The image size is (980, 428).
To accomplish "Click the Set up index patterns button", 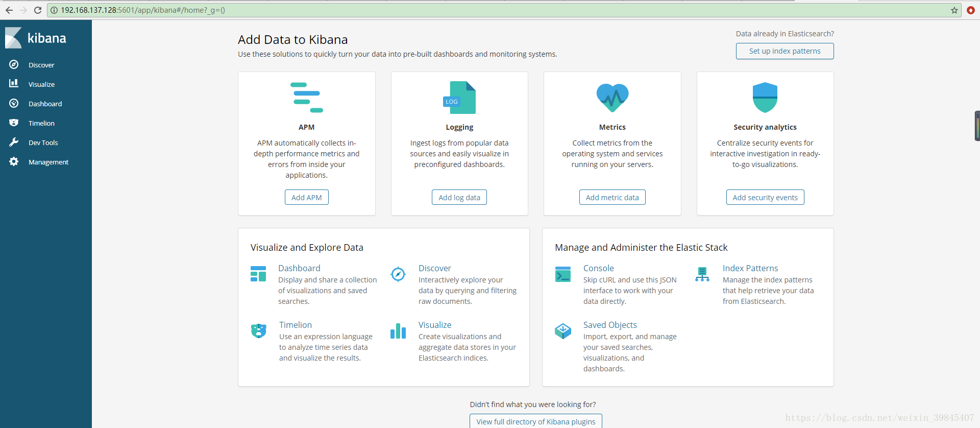I will pyautogui.click(x=785, y=51).
